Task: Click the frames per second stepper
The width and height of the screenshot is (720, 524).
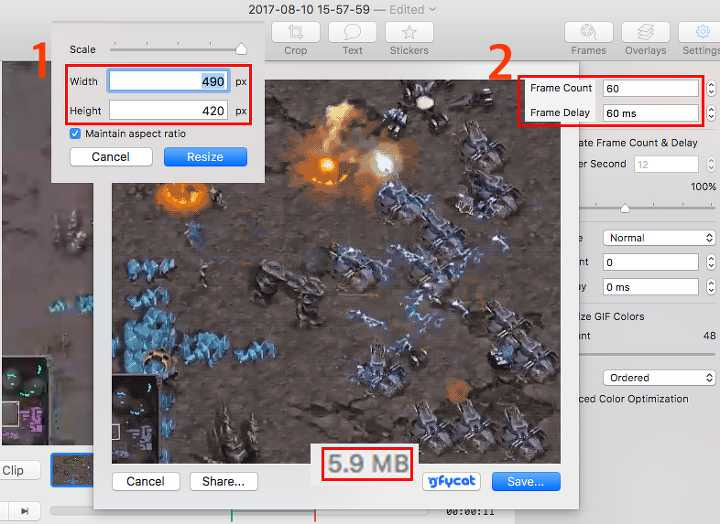Action: click(711, 164)
